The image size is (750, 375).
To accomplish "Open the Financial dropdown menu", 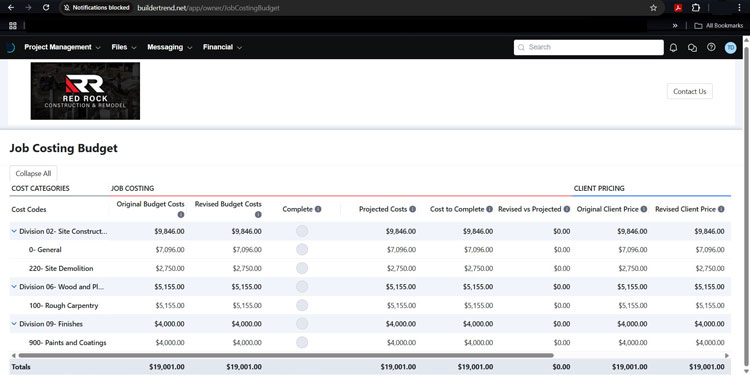I will point(222,47).
